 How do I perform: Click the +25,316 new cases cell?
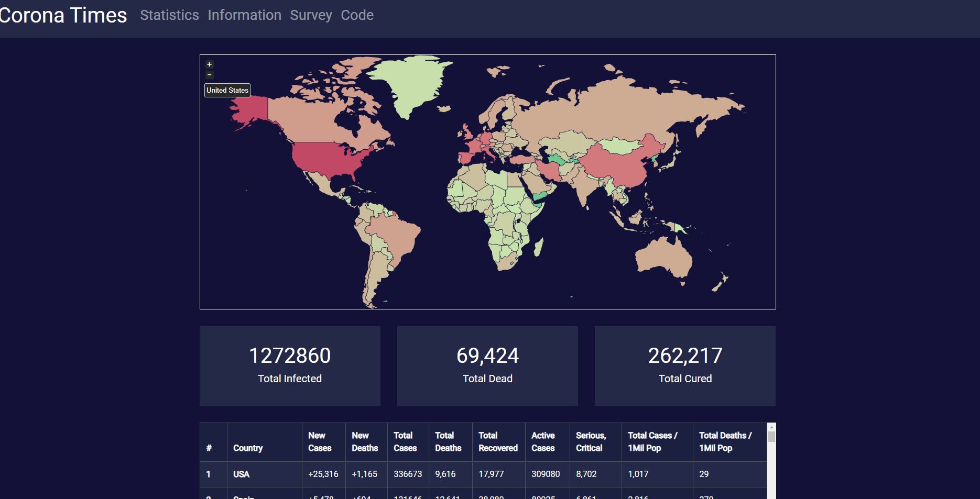323,474
